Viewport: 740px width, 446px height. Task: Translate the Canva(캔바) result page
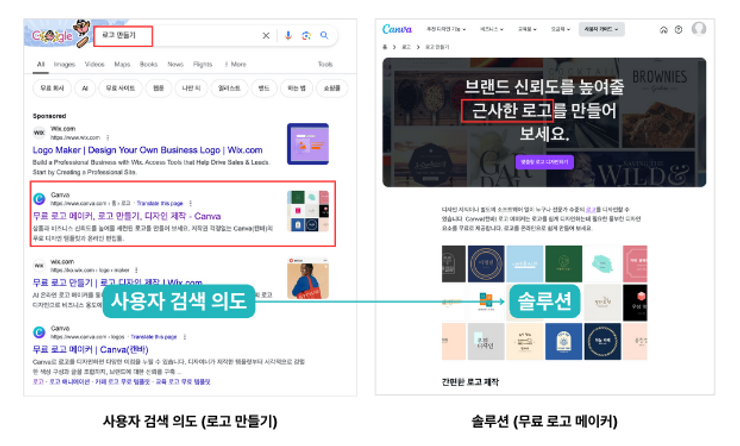(153, 337)
